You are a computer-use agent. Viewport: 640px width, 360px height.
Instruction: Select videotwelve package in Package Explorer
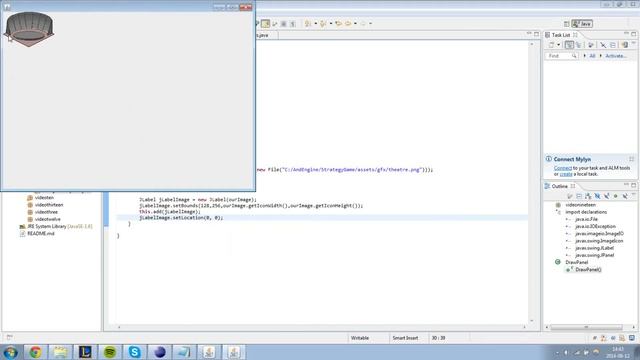click(47, 219)
